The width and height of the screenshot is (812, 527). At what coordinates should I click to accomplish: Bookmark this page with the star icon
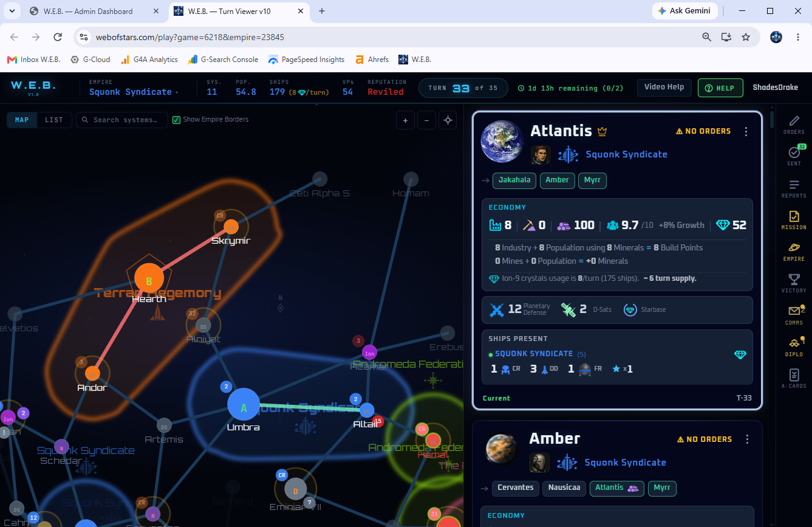[x=746, y=37]
